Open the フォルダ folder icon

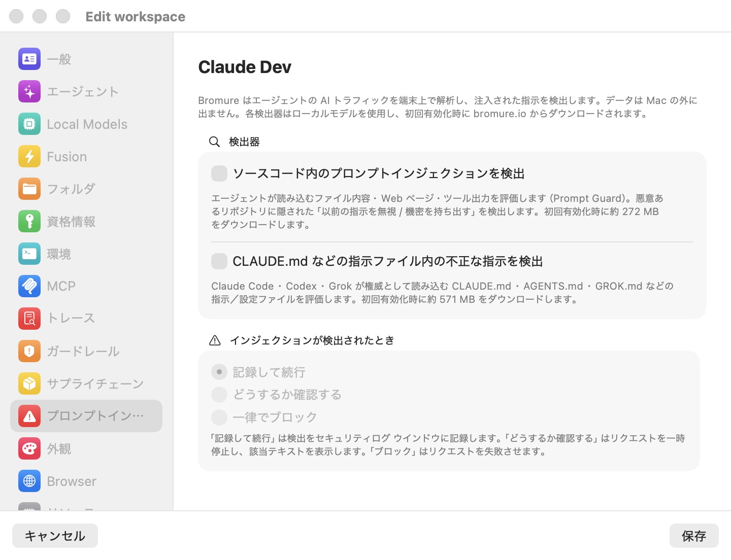(29, 189)
